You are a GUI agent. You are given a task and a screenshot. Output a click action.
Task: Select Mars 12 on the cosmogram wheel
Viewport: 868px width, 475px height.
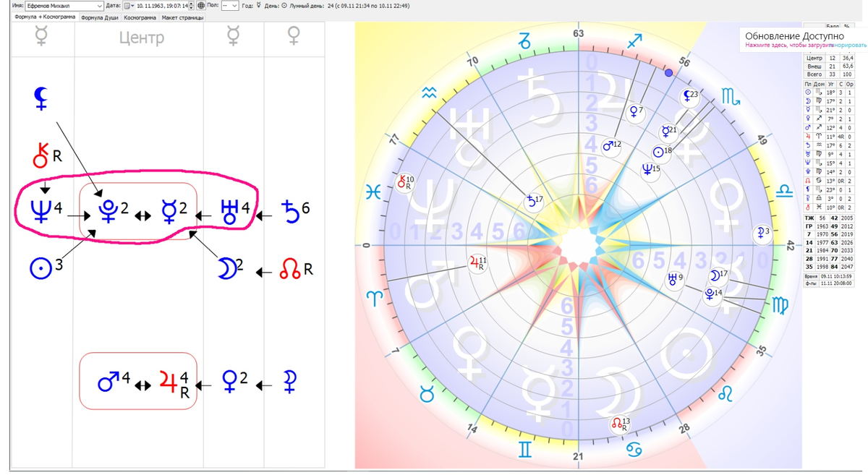click(x=612, y=145)
